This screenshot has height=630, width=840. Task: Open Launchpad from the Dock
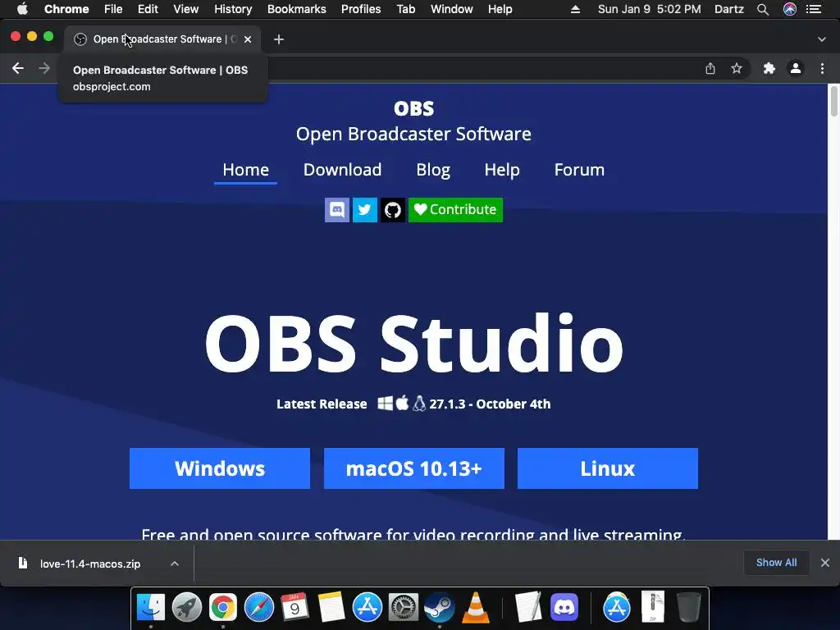pos(186,607)
